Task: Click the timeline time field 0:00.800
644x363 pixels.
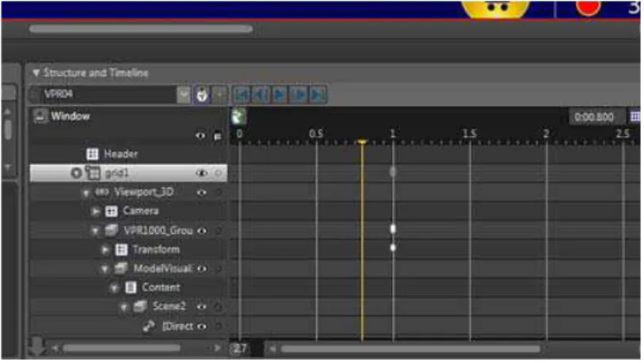Action: coord(594,117)
